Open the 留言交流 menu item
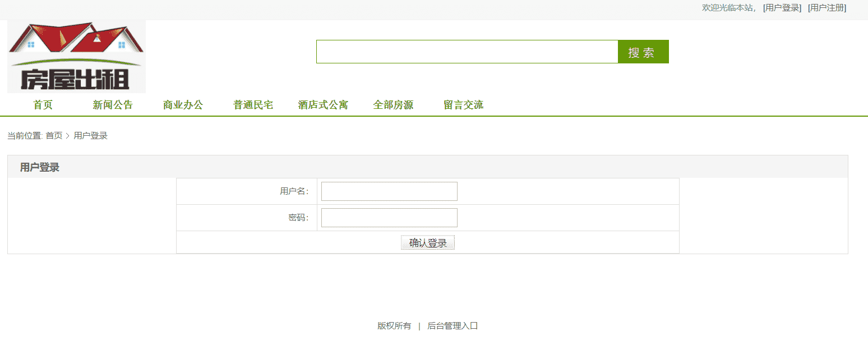 [463, 105]
